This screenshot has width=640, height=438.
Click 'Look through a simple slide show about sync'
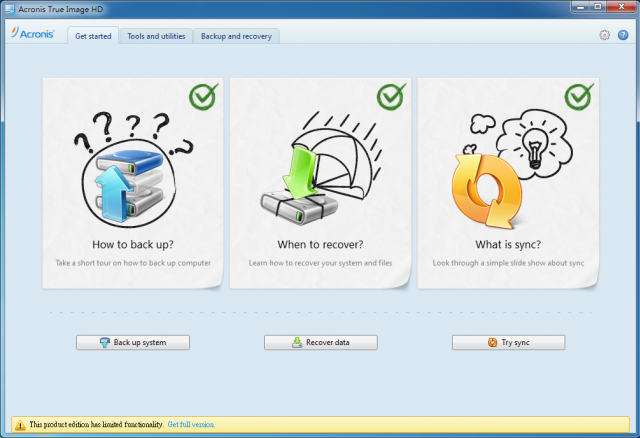click(508, 263)
